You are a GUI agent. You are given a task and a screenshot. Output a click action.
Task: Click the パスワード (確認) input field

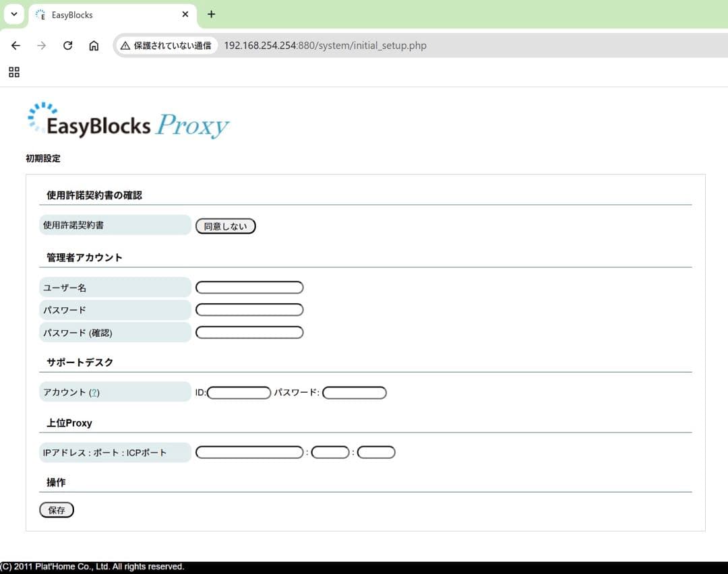pos(249,331)
